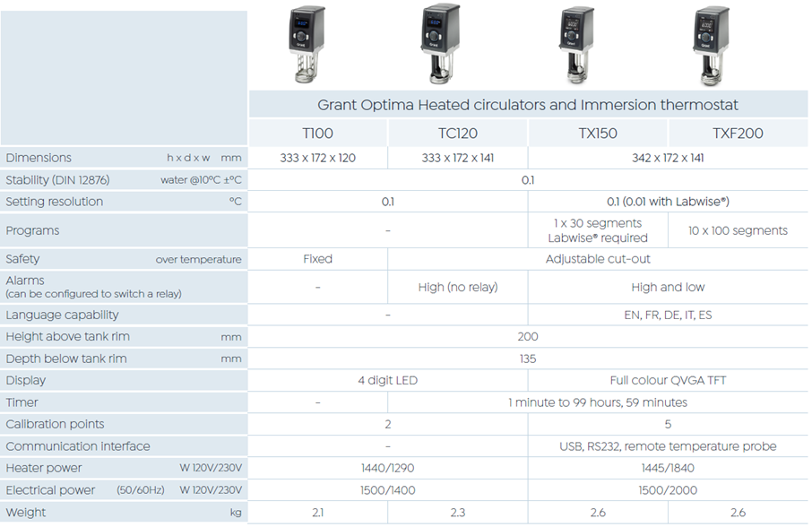
Task: Click the '1 minute to 99 hours, 59 minutes' value
Action: pyautogui.click(x=598, y=402)
